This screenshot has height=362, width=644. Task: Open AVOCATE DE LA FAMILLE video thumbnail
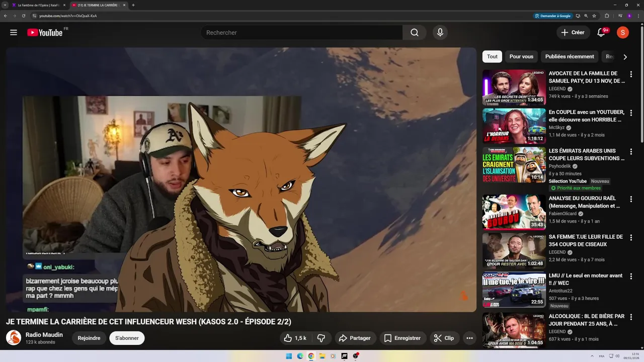514,87
